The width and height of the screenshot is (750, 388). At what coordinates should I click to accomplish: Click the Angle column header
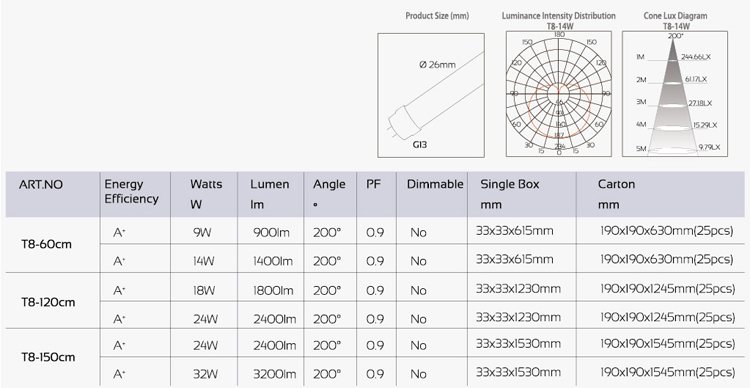tap(329, 193)
